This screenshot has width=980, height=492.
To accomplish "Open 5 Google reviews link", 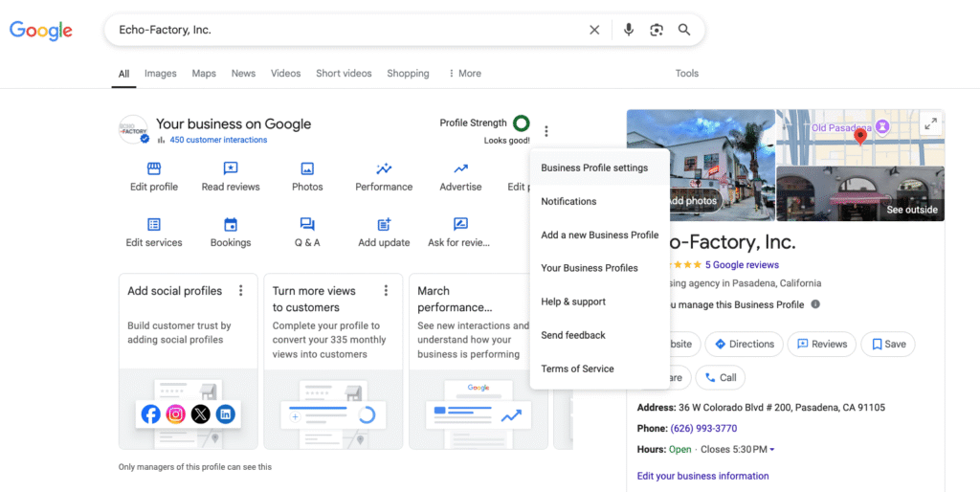I will click(742, 265).
